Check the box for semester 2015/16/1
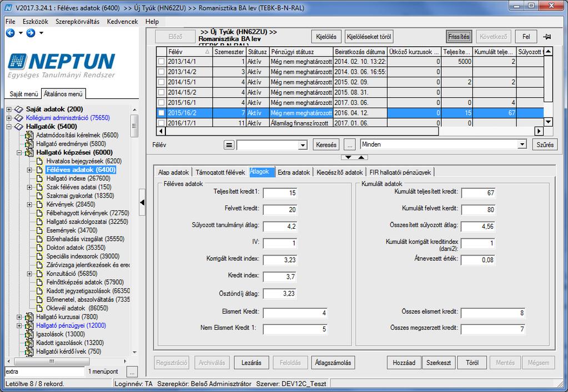The width and height of the screenshot is (568, 392). pos(161,103)
